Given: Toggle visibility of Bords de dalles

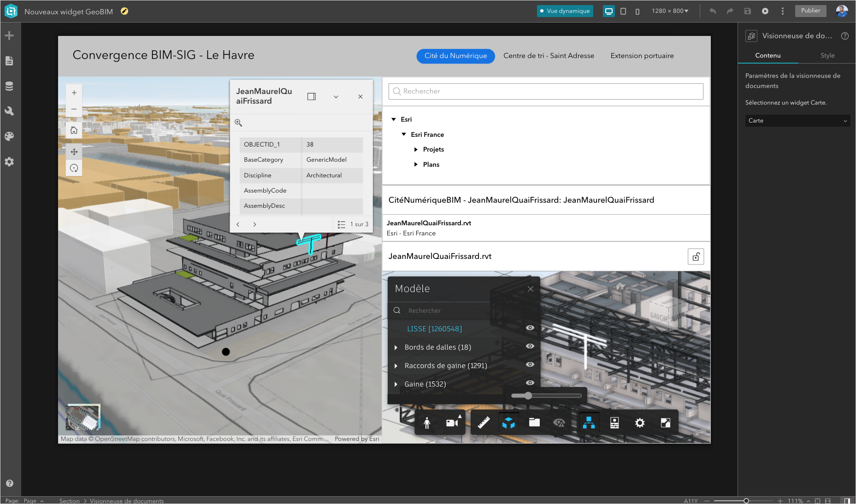Looking at the screenshot, I should [x=530, y=346].
